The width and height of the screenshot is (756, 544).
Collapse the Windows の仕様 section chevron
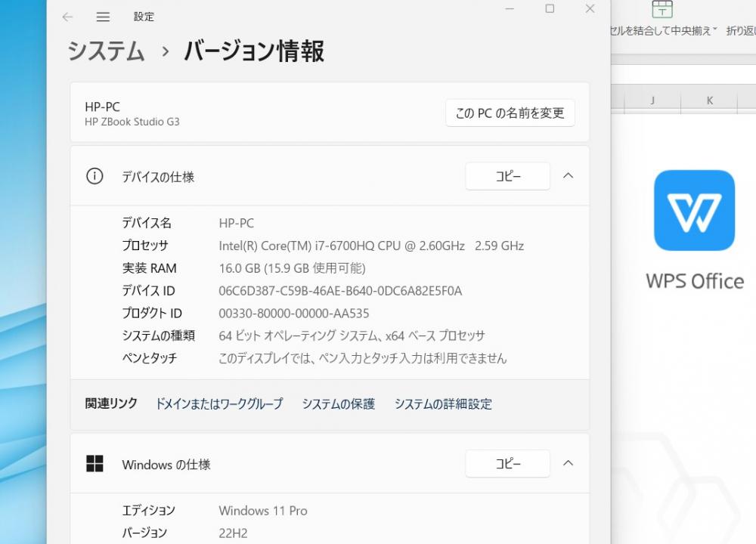569,463
